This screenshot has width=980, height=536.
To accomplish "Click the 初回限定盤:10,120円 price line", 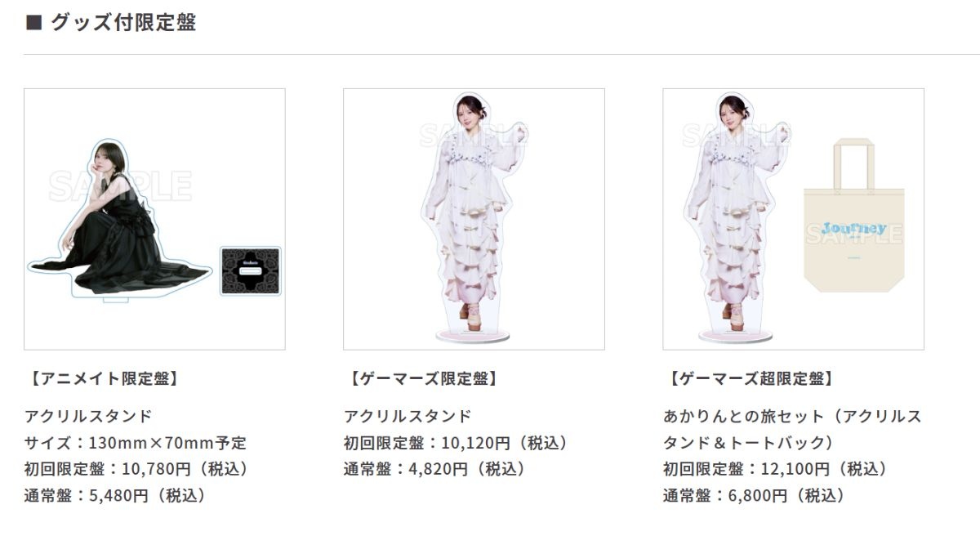I will click(456, 443).
